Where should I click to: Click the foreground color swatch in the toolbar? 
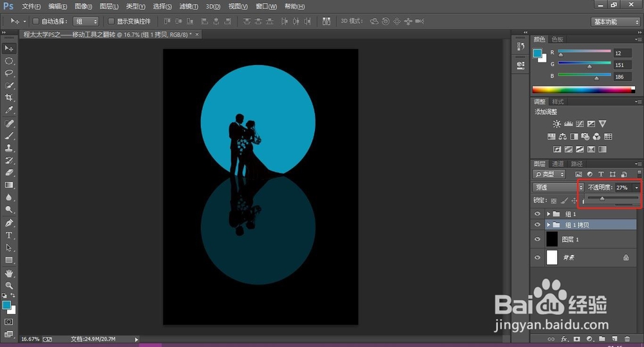click(6, 305)
